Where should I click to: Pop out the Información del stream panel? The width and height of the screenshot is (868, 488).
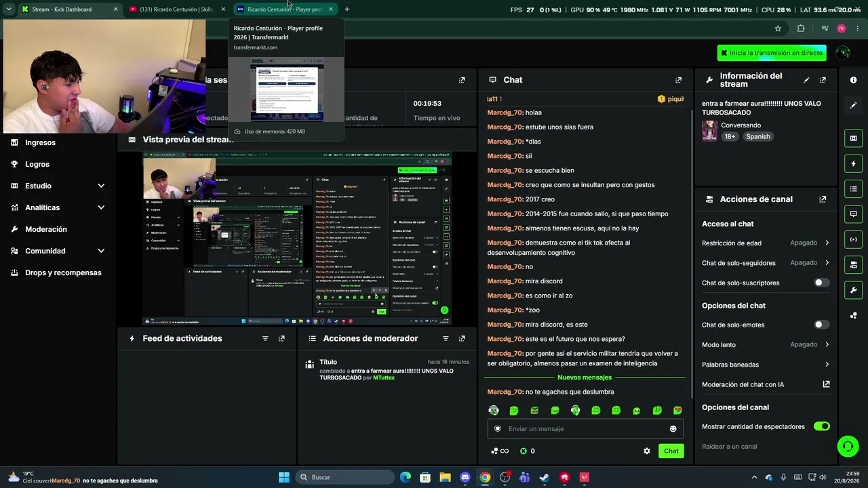point(823,80)
